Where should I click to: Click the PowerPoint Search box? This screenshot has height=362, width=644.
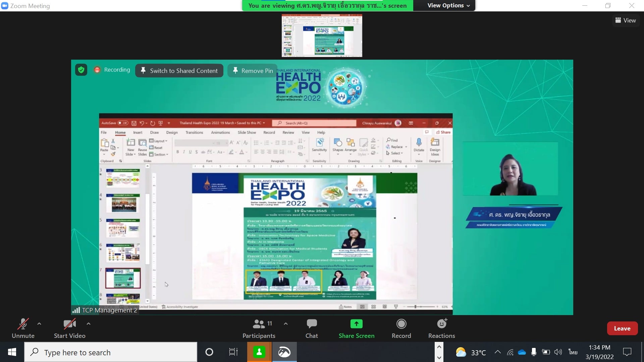[x=314, y=123]
